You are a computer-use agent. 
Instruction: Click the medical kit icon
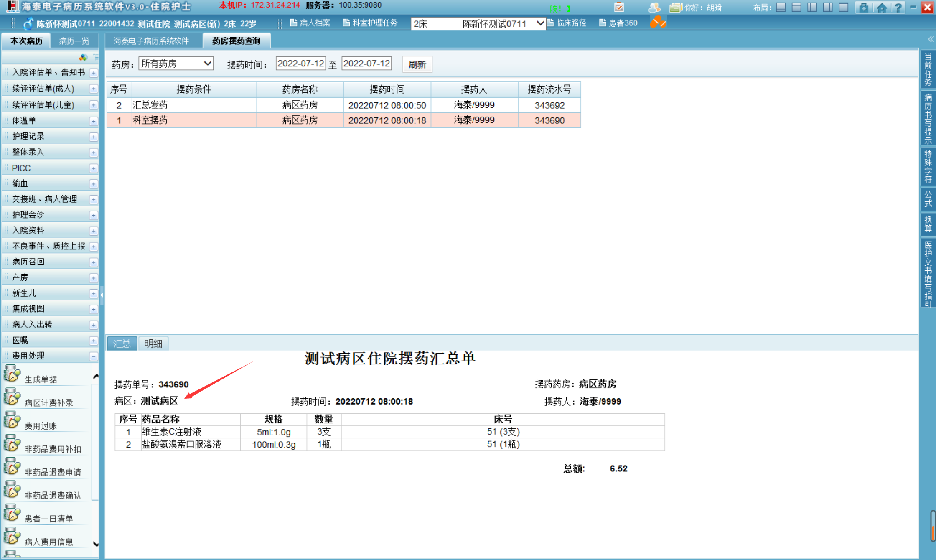pos(864,7)
